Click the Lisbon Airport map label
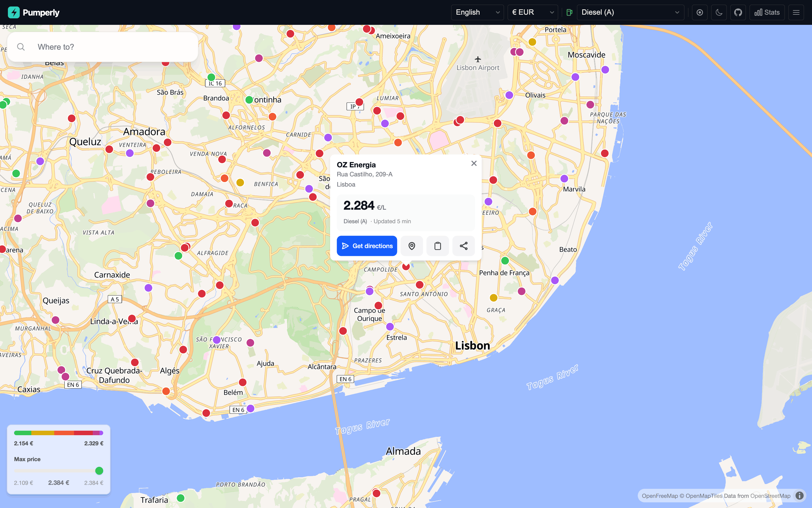The height and width of the screenshot is (508, 812). coord(478,67)
